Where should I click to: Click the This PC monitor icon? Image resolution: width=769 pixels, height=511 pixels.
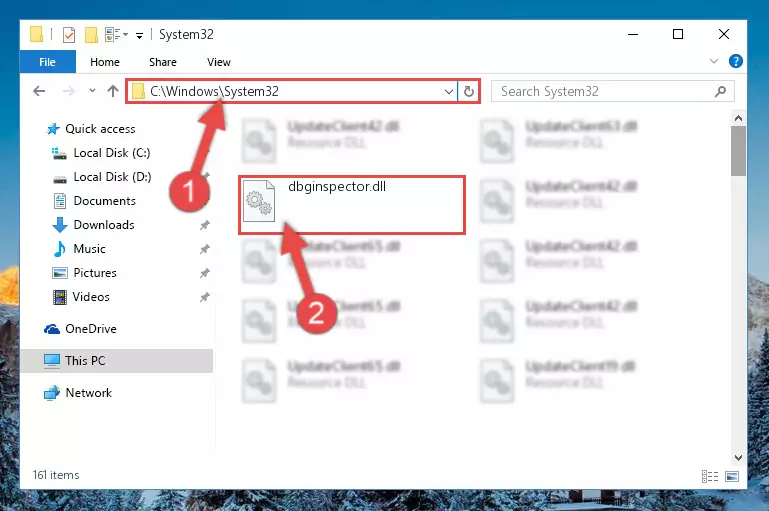52,361
